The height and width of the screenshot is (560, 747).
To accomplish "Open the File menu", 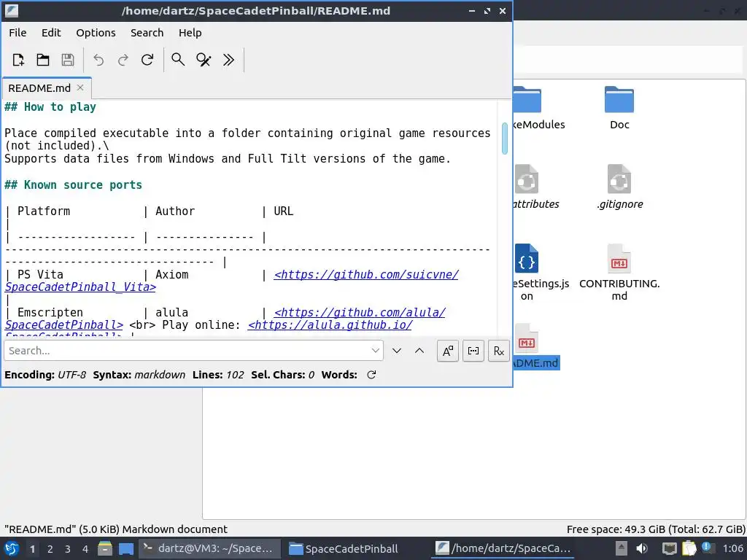I will pos(18,33).
